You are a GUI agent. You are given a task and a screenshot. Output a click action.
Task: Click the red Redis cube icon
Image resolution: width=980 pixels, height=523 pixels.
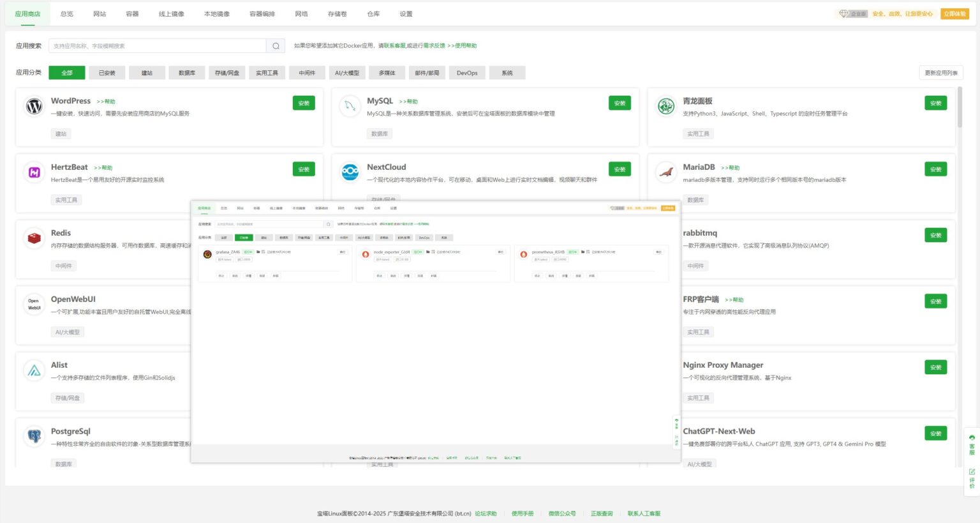[x=34, y=238]
